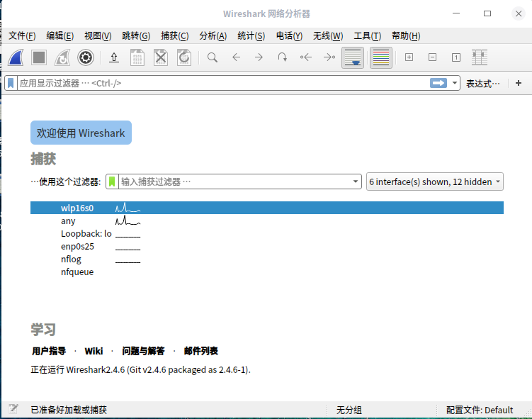Open the 用户指导 link

[49, 351]
